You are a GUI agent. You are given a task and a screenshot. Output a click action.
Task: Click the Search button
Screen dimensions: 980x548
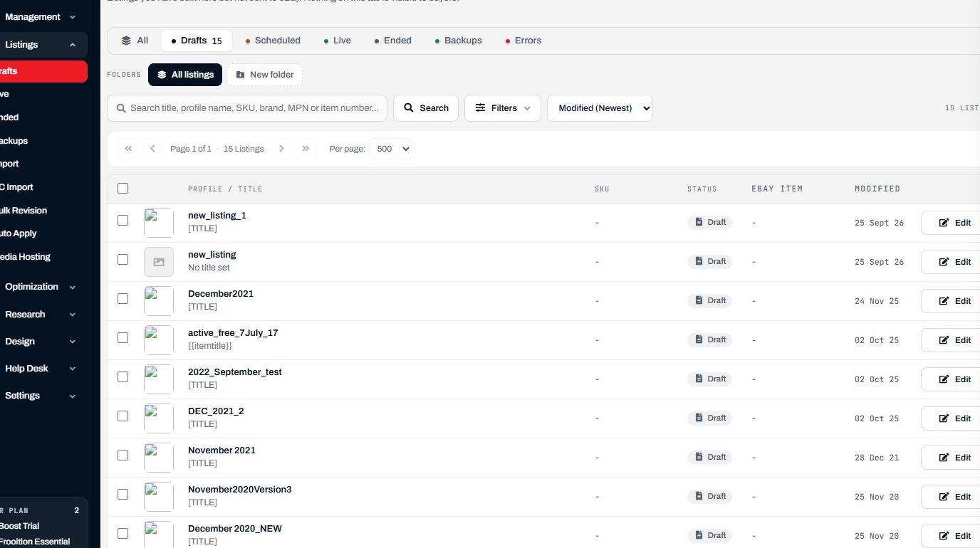click(426, 108)
